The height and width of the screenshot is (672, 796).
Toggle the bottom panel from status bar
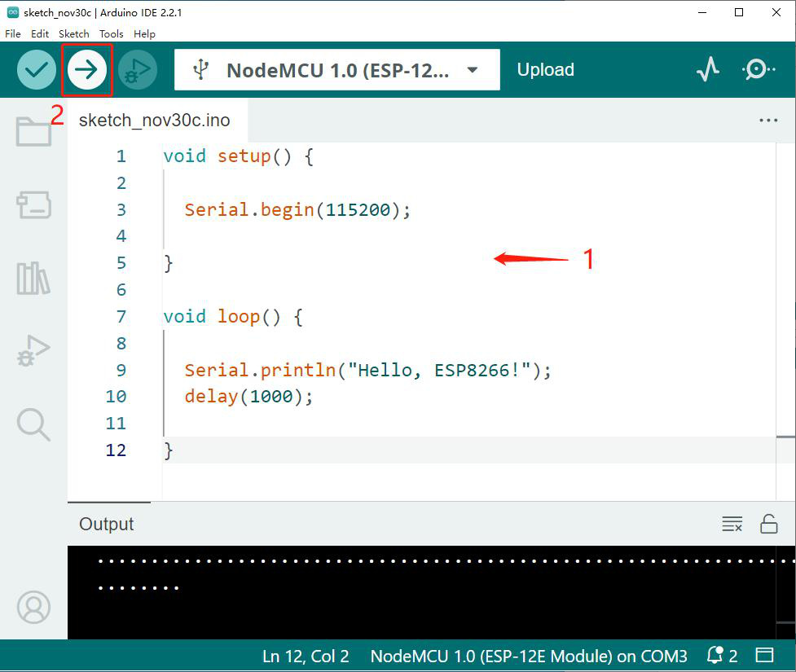coord(764,655)
